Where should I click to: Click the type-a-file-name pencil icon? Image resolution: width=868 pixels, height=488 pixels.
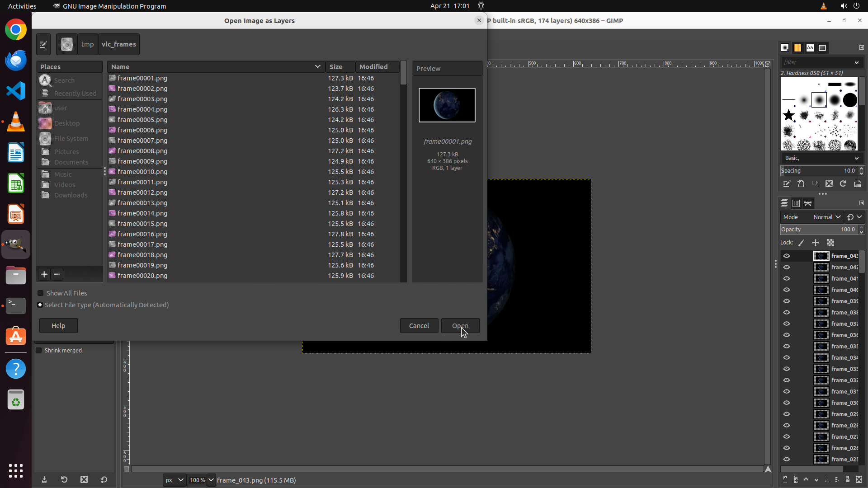43,44
